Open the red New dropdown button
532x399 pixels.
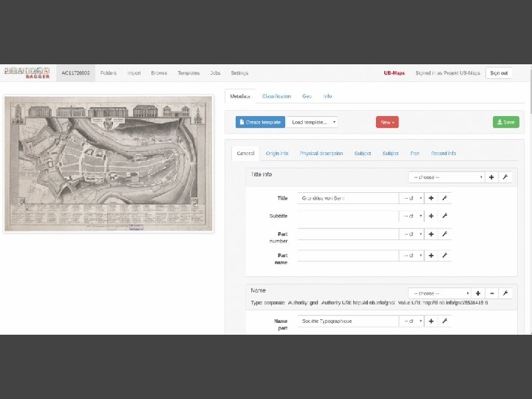tap(387, 122)
